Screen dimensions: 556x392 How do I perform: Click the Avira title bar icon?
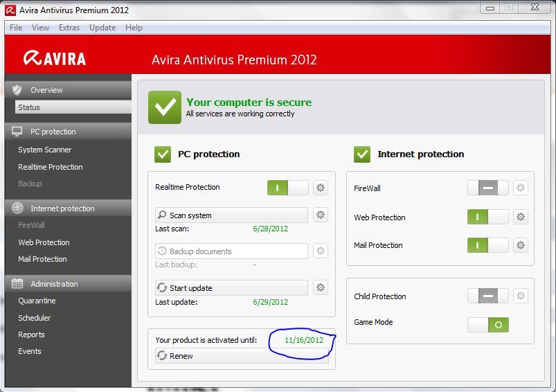[x=10, y=10]
